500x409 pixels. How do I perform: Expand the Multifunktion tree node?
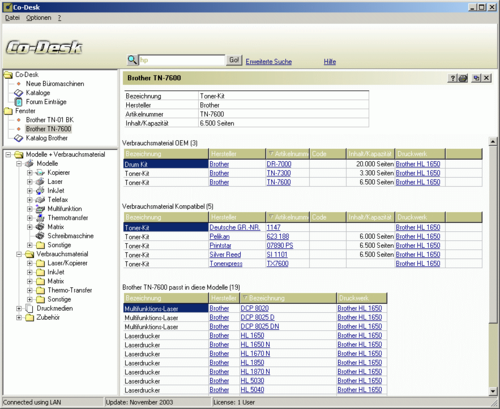[30, 209]
